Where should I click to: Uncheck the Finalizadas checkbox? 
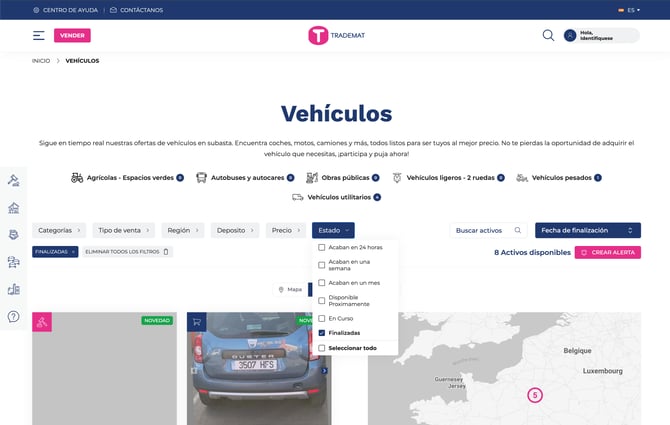(x=322, y=333)
